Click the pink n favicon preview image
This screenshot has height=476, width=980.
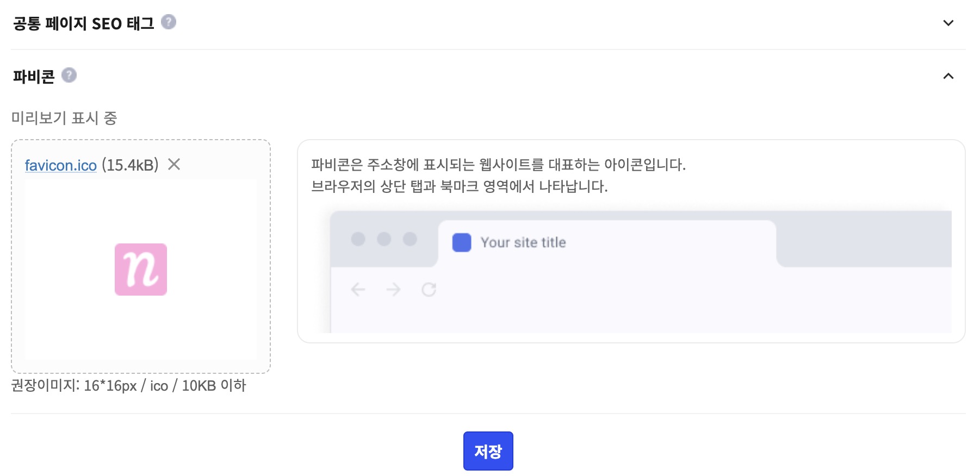[x=141, y=270]
